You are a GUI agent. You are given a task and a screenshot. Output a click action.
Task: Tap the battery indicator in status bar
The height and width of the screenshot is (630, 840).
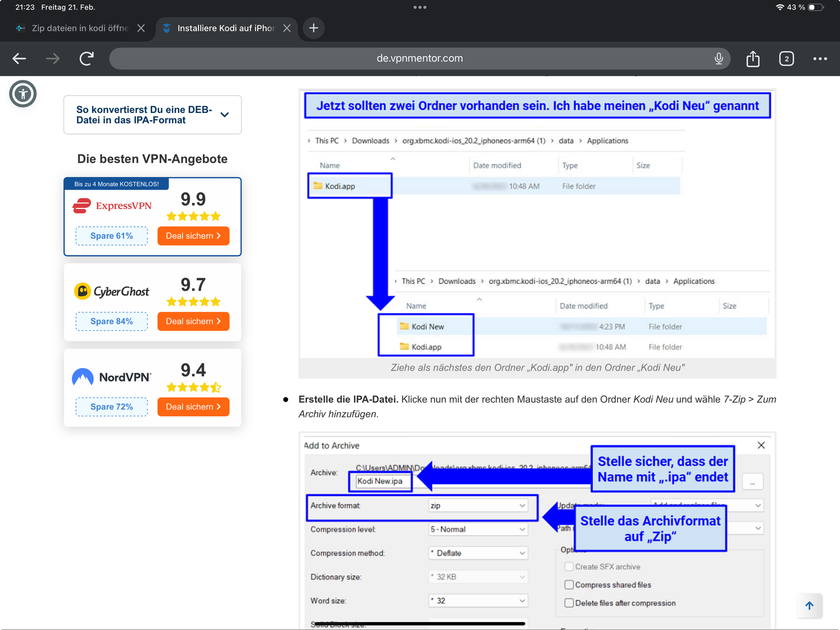coord(816,7)
